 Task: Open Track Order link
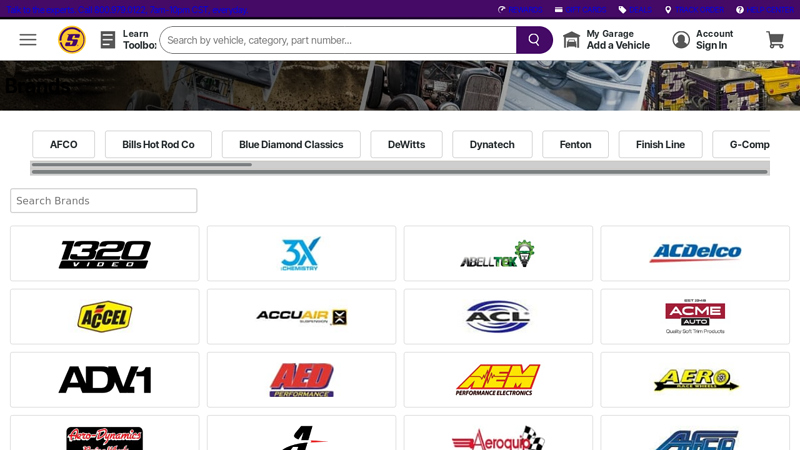point(694,10)
